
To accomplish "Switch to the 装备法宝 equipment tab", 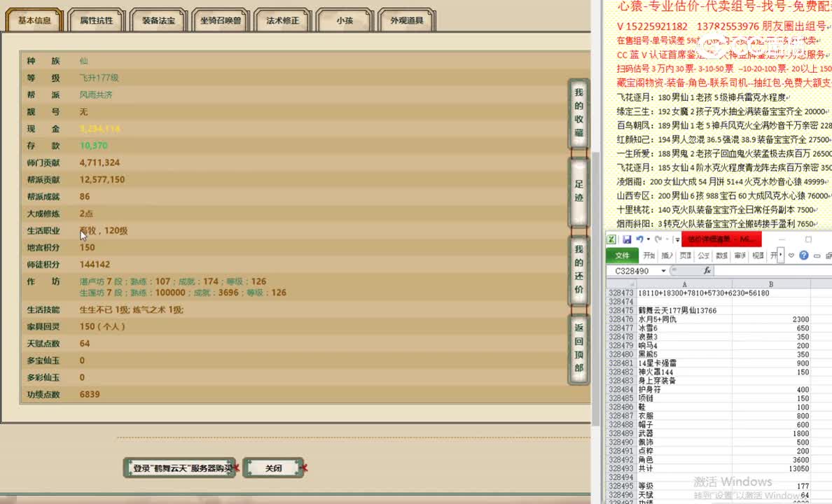I will (x=158, y=20).
